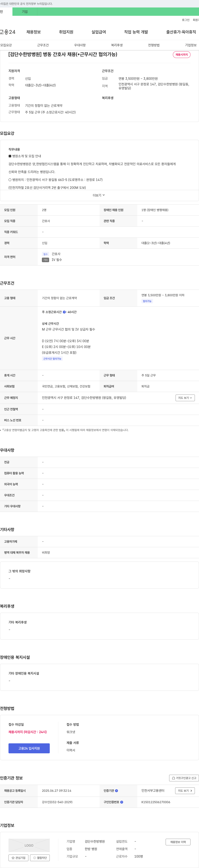Click contact 강수인(032-540-2029)
The image size is (199, 868).
[57, 802]
